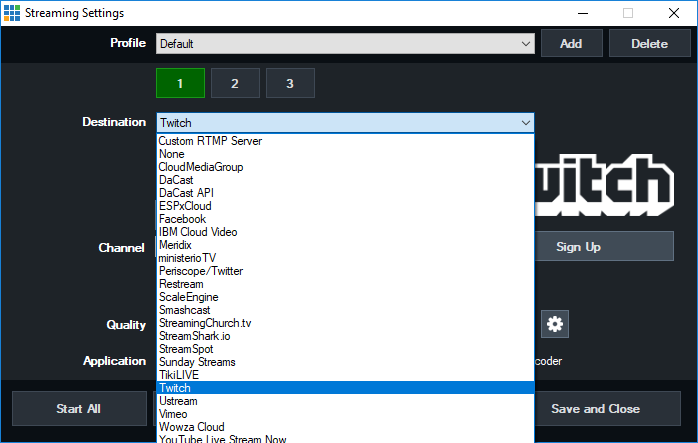Choose Periscope/Twitter destination
The height and width of the screenshot is (443, 698).
(x=200, y=271)
